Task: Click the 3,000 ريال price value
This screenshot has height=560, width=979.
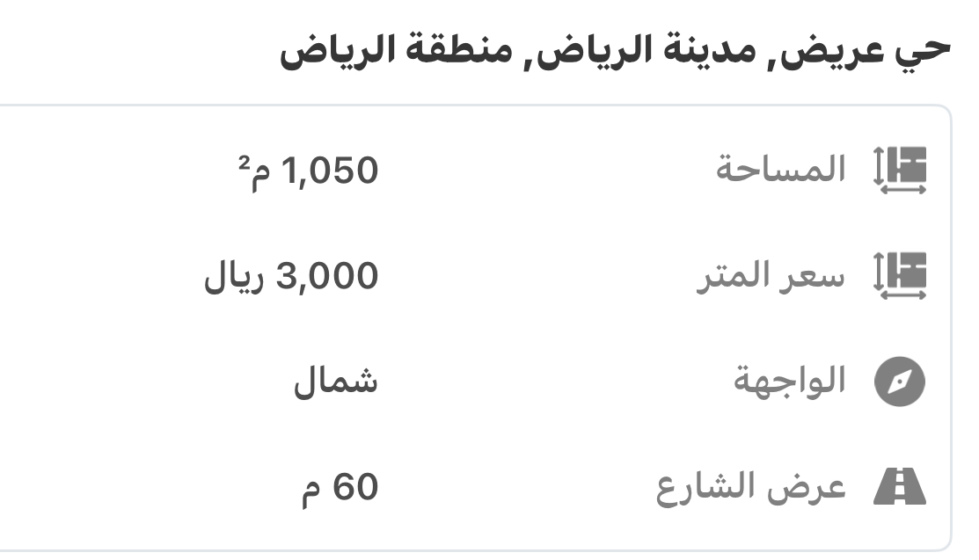Action: 291,276
